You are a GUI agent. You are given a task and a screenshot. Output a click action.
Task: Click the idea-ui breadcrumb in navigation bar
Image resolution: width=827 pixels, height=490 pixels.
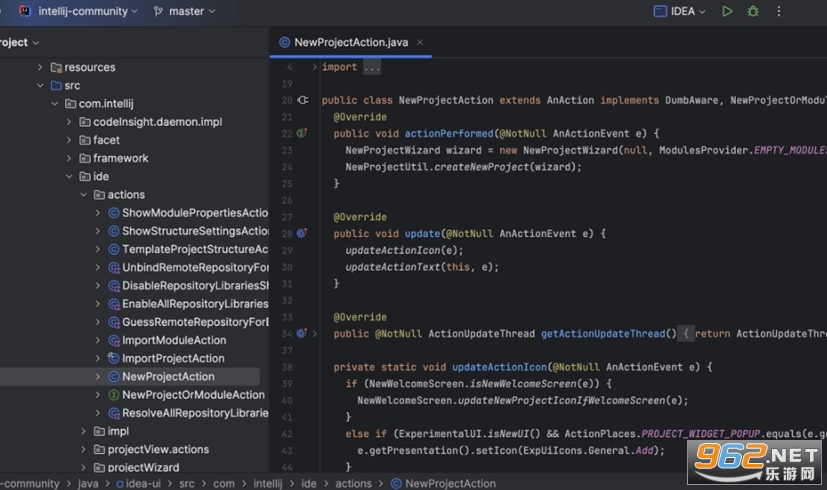coord(139,483)
